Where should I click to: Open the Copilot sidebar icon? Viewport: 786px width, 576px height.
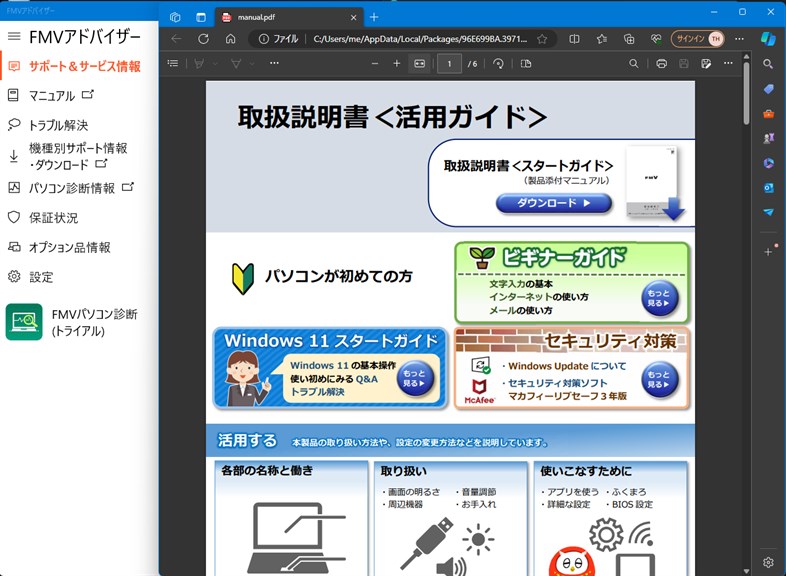pos(767,39)
